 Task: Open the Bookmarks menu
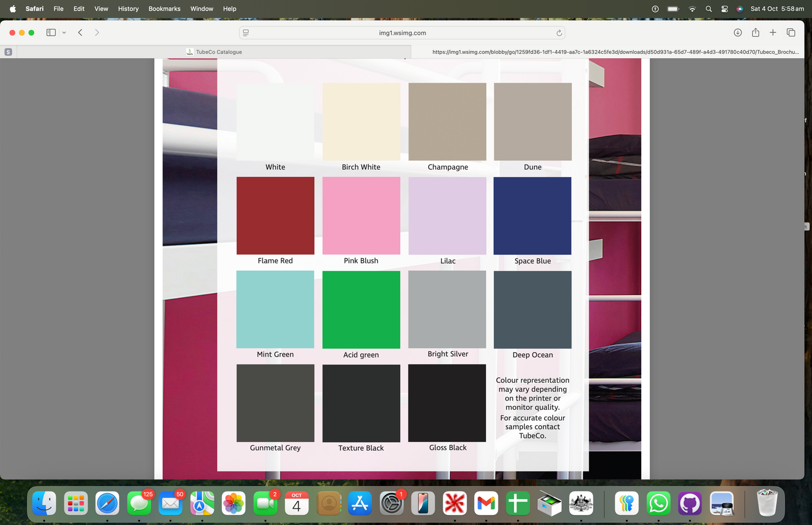tap(164, 8)
